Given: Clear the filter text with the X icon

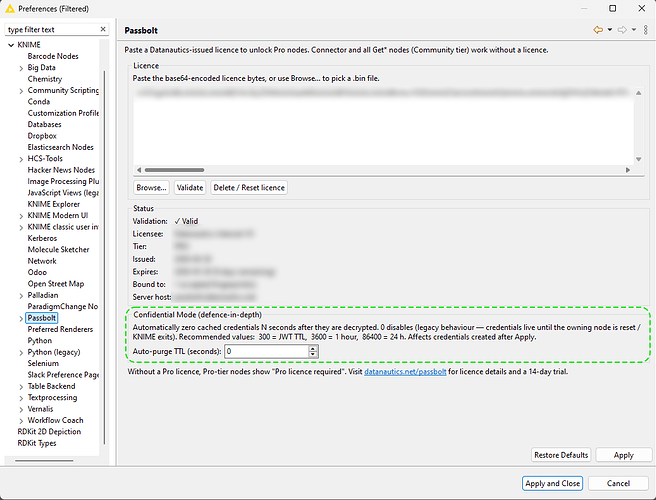Looking at the screenshot, I should point(103,29).
